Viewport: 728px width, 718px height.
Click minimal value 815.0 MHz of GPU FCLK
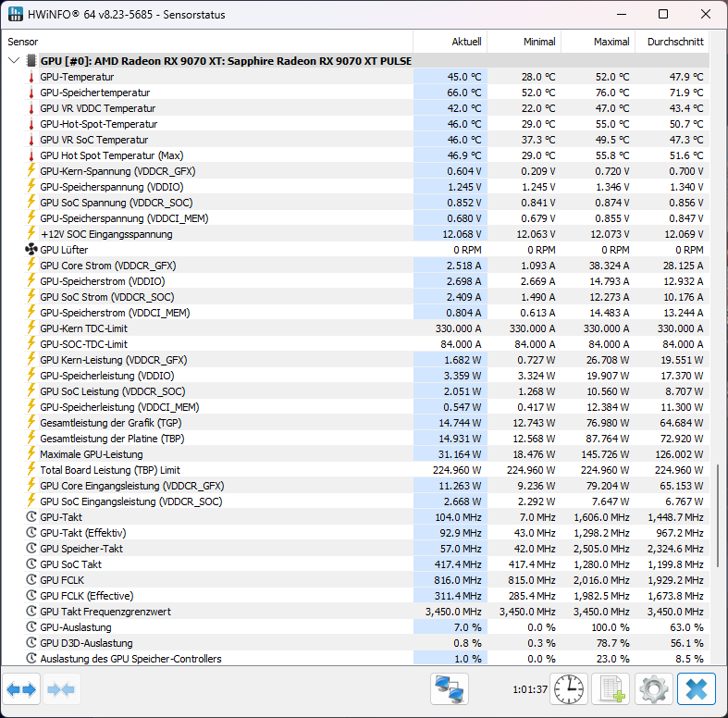tap(534, 580)
